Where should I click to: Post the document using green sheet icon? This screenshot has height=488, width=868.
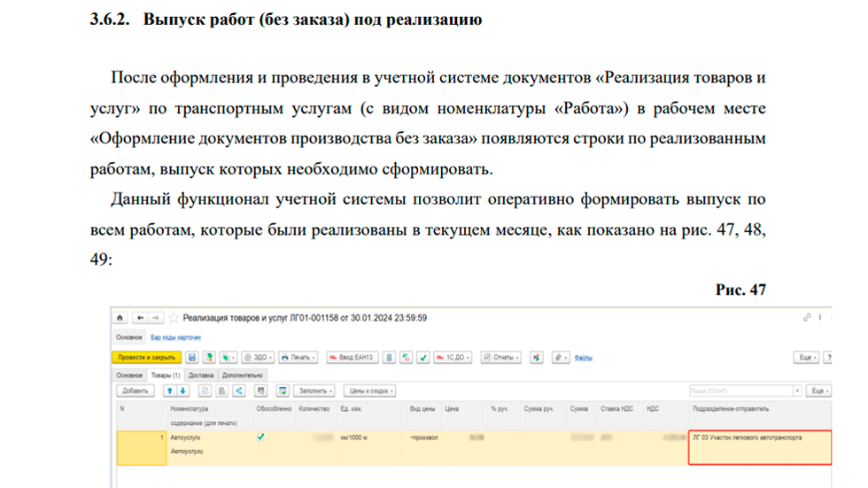(209, 358)
